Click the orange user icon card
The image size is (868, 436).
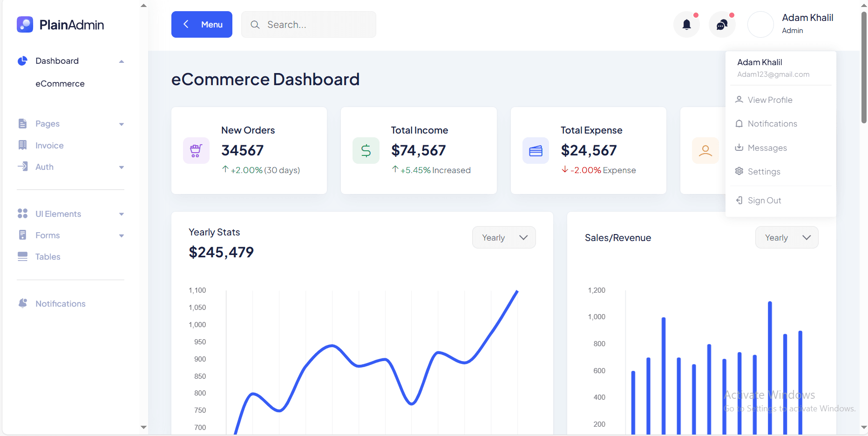pyautogui.click(x=705, y=150)
